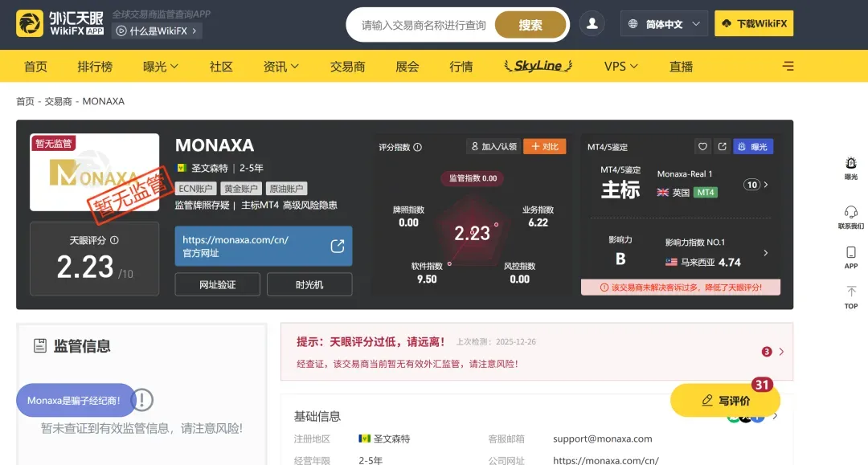Image resolution: width=868 pixels, height=465 pixels.
Task: Expand the red warning tip chevron
Action: click(781, 352)
